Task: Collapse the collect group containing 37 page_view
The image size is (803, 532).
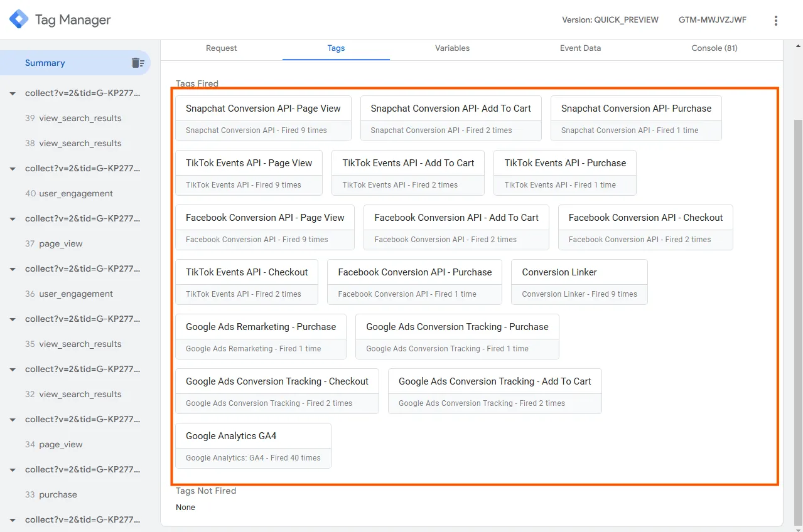Action: pos(13,219)
